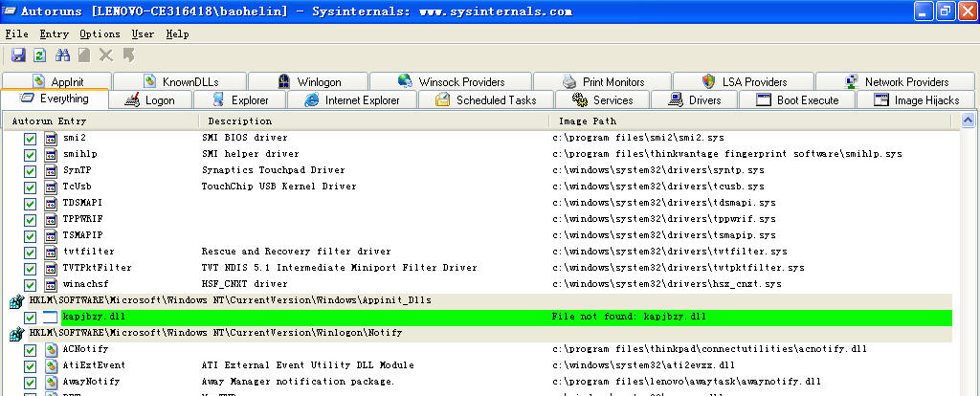Sort by Description column header
Screen dimensions: 980x396
pos(374,121)
